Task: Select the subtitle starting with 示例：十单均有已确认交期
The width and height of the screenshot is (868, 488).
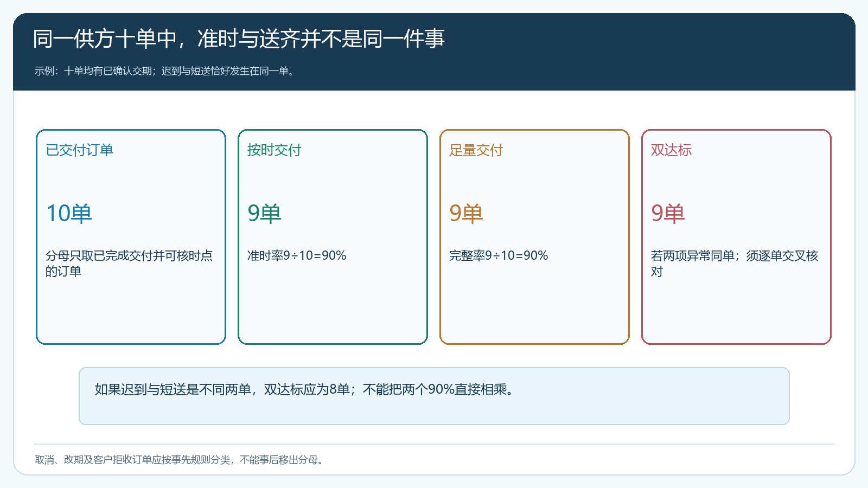Action: coord(166,71)
